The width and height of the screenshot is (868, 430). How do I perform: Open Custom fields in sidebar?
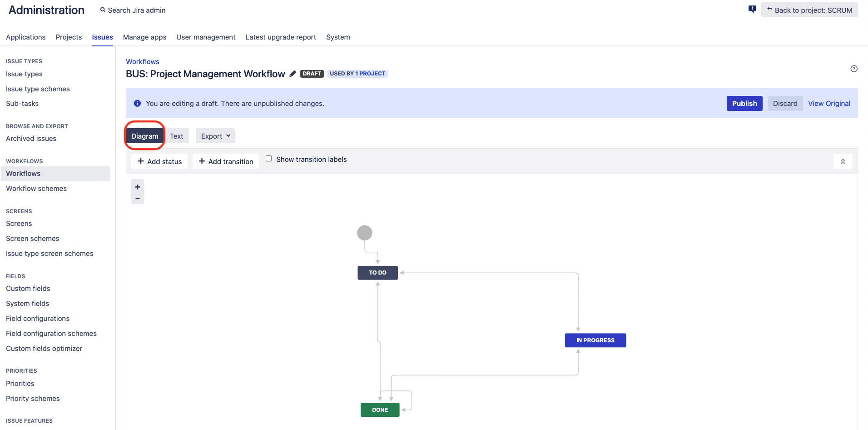28,289
